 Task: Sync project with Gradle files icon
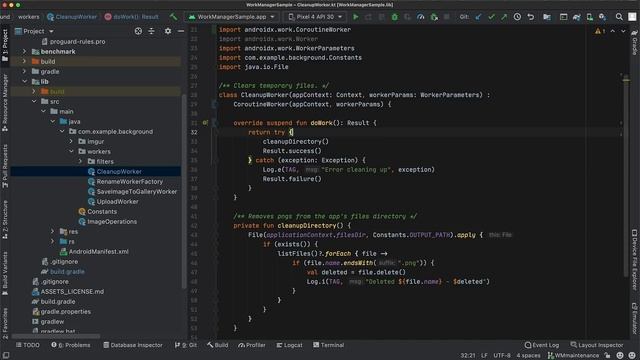coord(576,17)
